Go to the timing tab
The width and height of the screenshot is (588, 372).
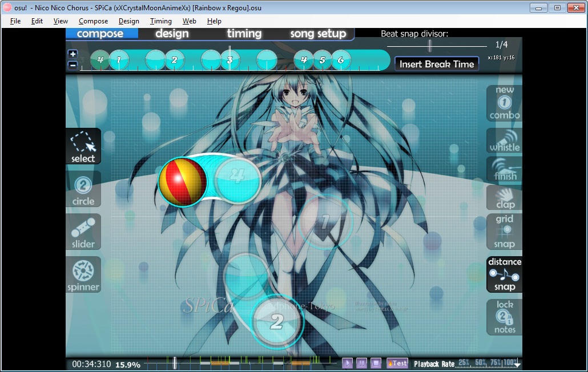(244, 33)
